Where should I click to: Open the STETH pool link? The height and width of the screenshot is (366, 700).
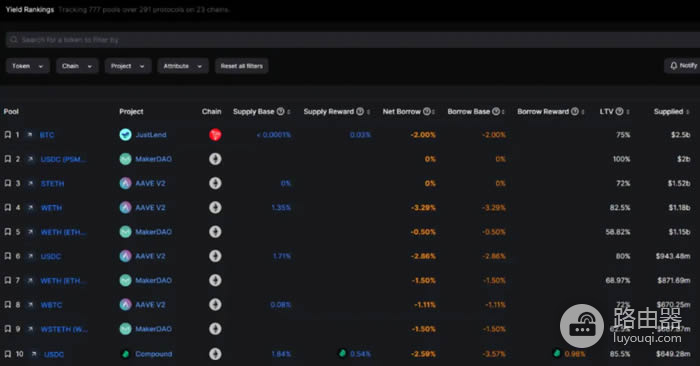coord(52,183)
